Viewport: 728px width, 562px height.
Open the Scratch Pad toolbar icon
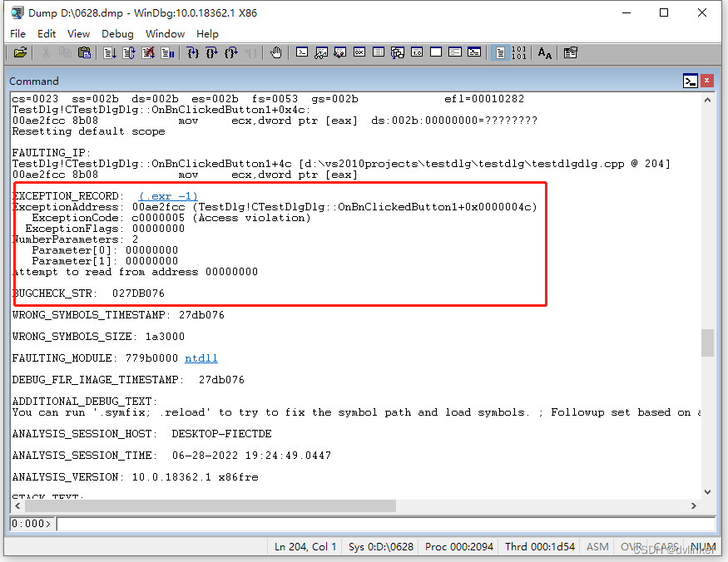coord(436,52)
